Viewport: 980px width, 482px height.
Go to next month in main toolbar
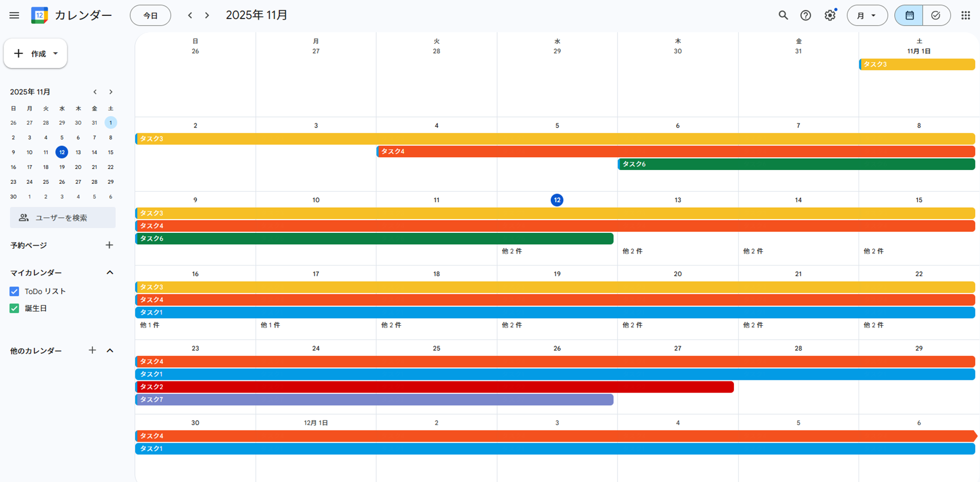(207, 15)
